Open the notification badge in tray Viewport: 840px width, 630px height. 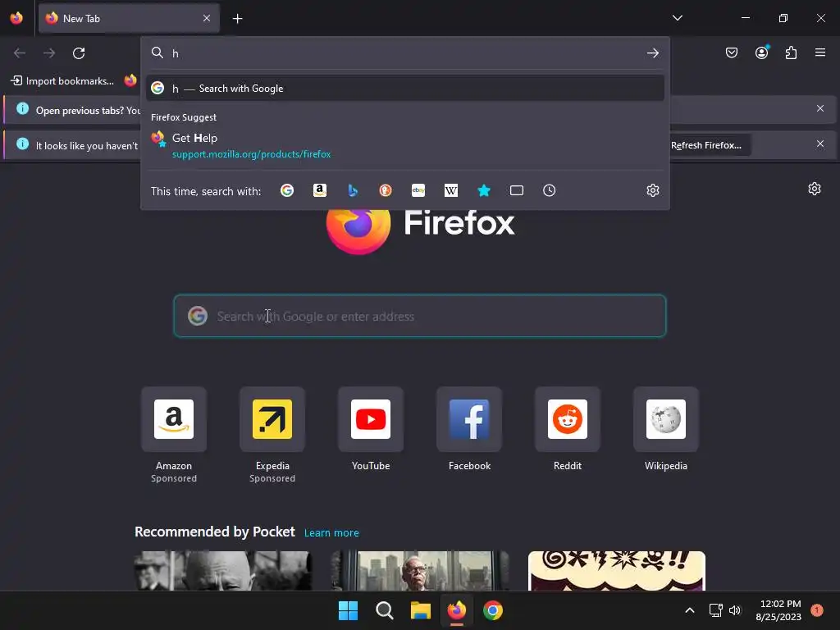(x=817, y=609)
